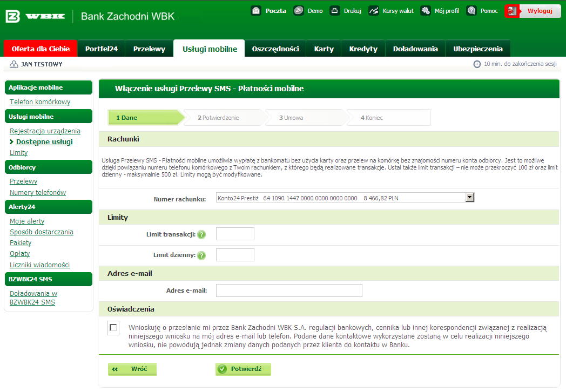Open the Rejestracja urządzenia link
Viewport: 566px width, 392px height.
coord(45,131)
